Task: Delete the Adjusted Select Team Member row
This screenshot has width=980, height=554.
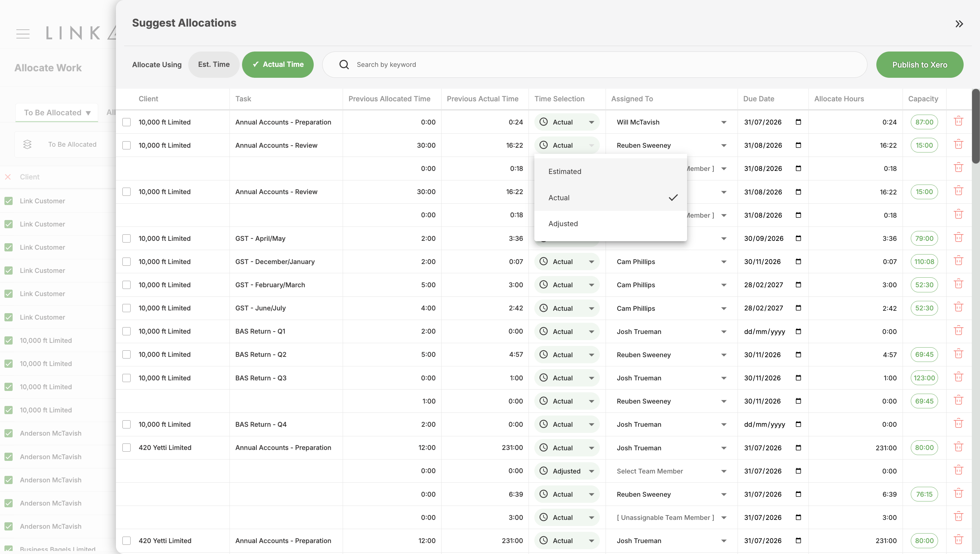Action: click(x=958, y=470)
